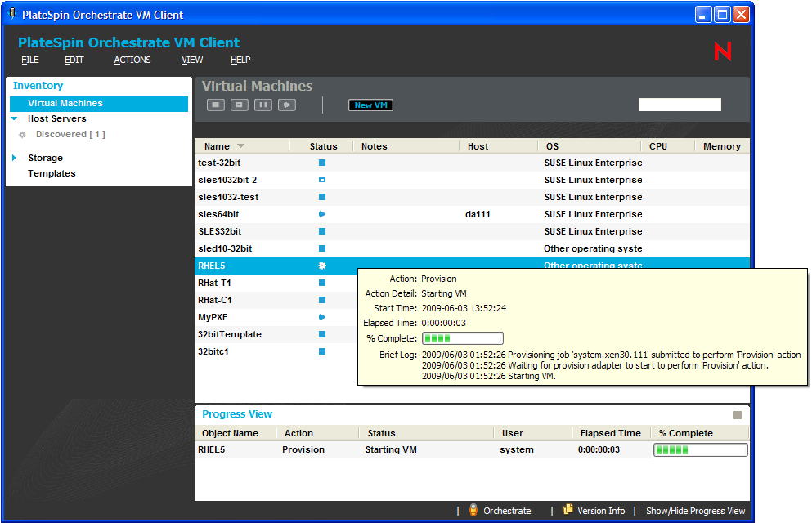Open the EDIT menu
This screenshot has width=812, height=523.
pos(74,60)
